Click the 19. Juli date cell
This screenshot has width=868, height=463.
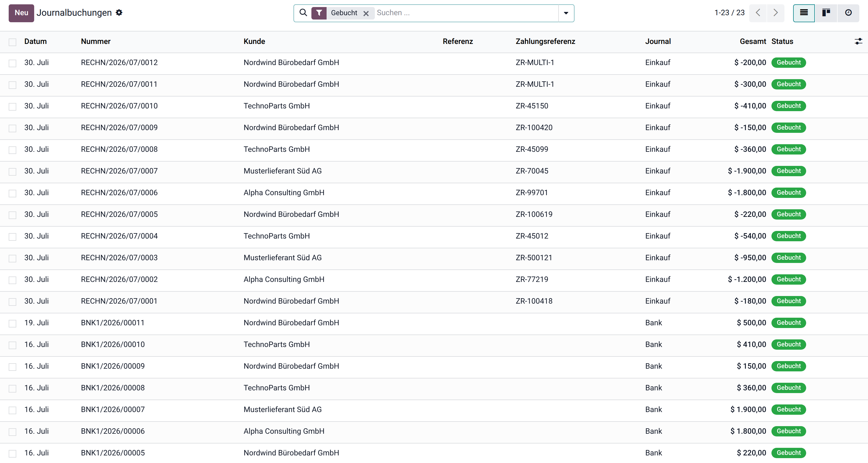[36, 323]
